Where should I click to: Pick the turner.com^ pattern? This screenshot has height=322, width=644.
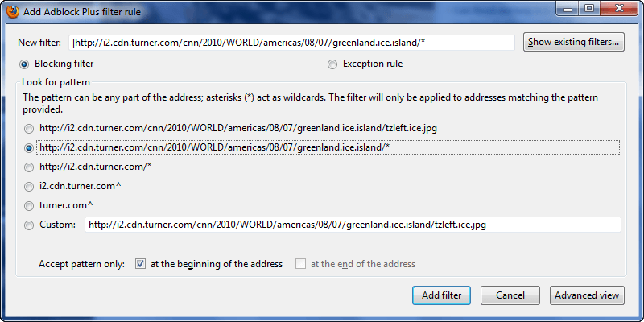pyautogui.click(x=30, y=205)
